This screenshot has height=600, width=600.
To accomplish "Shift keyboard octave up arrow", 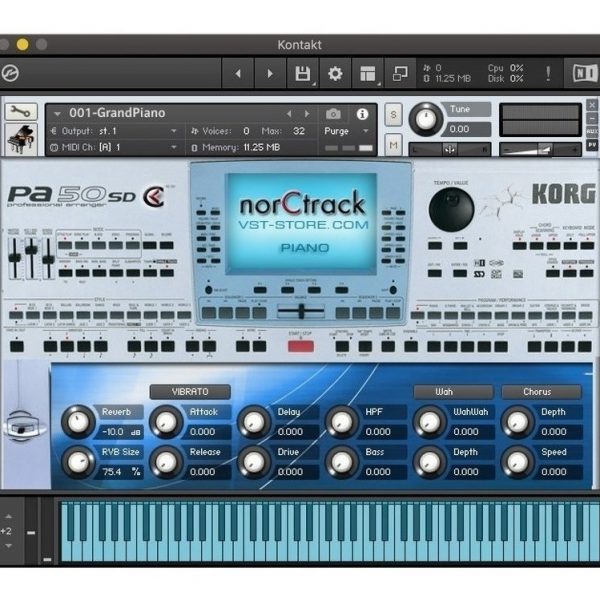I will point(8,517).
